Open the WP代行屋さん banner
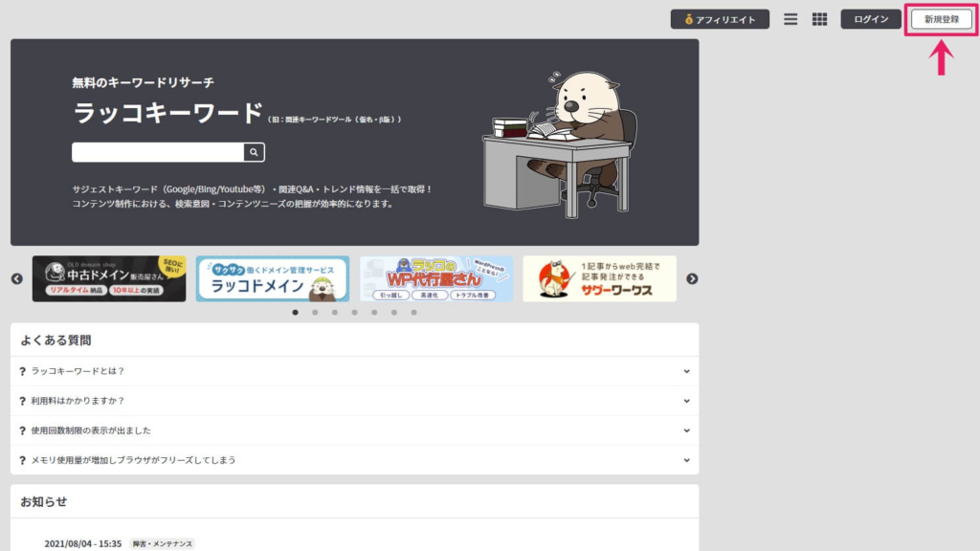The image size is (980, 551). 436,278
